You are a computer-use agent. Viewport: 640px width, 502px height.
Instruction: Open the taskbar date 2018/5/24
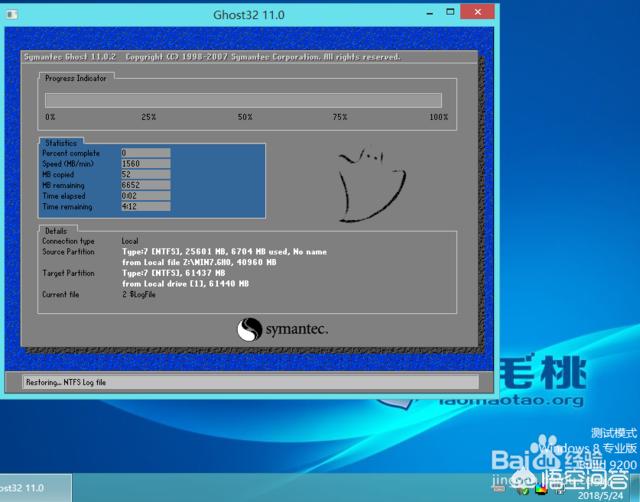pyautogui.click(x=600, y=495)
